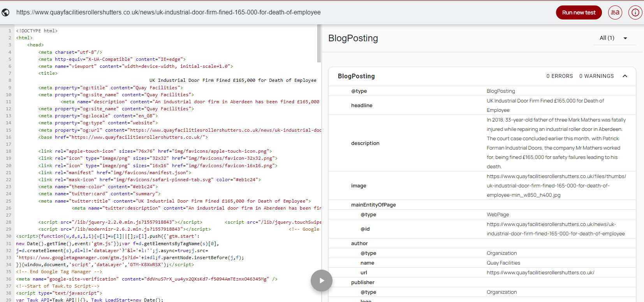
Task: Click the author property row
Action: pos(359,244)
